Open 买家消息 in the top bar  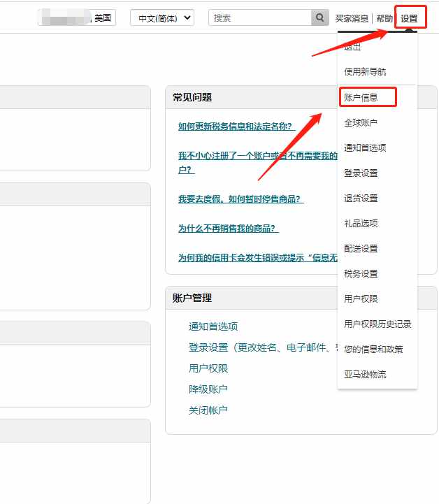(352, 18)
